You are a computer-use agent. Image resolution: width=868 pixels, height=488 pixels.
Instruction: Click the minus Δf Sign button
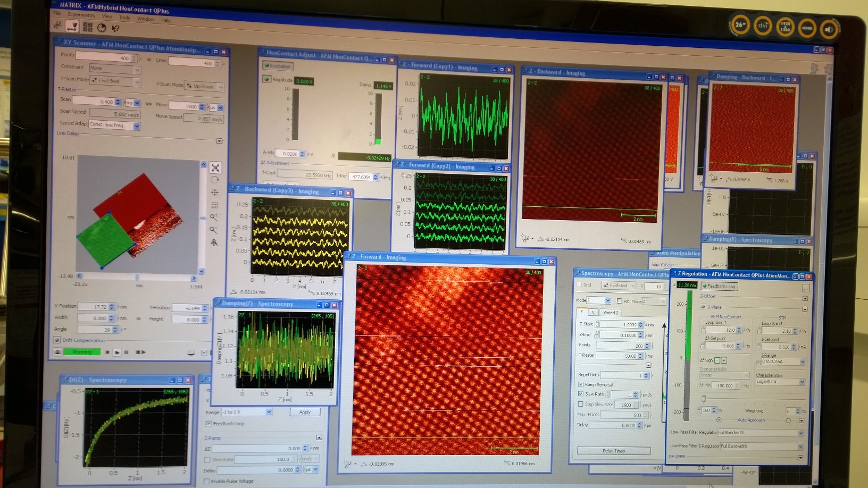717,360
